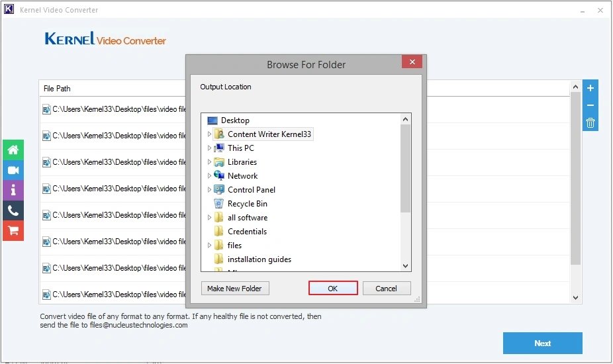Select Recycle Bin in folder tree
Image resolution: width=613 pixels, height=364 pixels.
pos(248,203)
